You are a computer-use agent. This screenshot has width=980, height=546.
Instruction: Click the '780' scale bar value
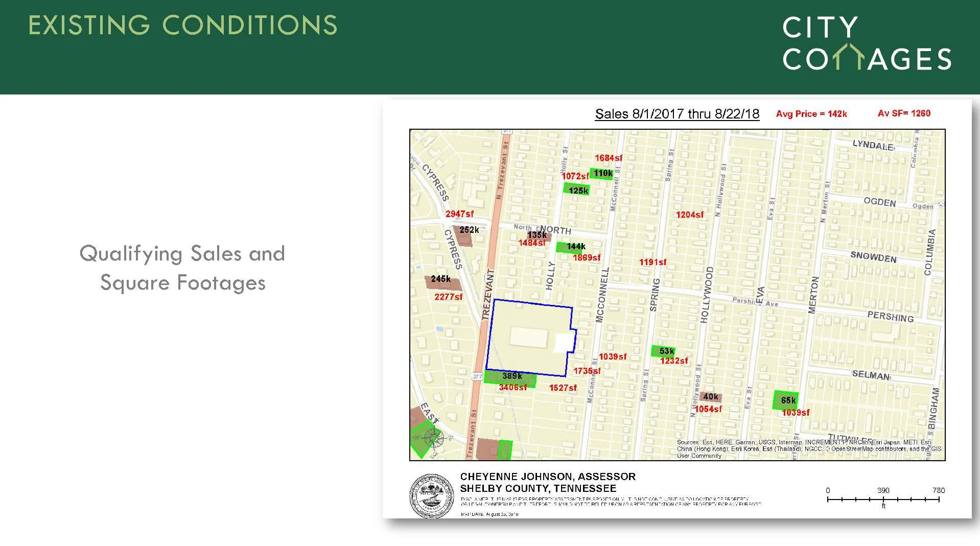939,490
